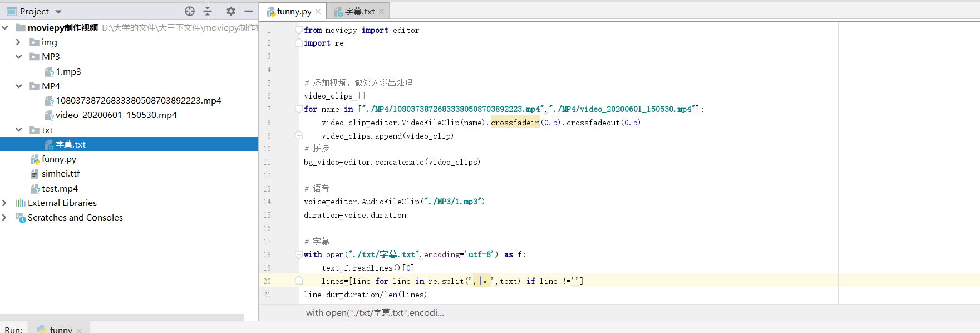This screenshot has width=980, height=333.
Task: Select the MP4 folder in the tree
Action: point(51,86)
